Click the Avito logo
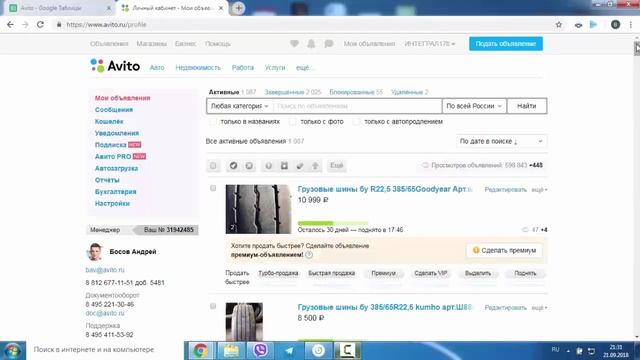 click(115, 66)
